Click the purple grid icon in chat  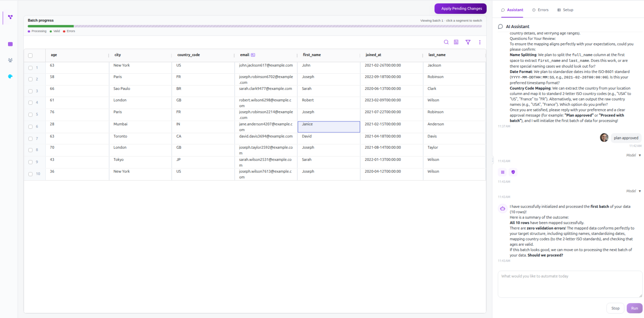coord(503,172)
